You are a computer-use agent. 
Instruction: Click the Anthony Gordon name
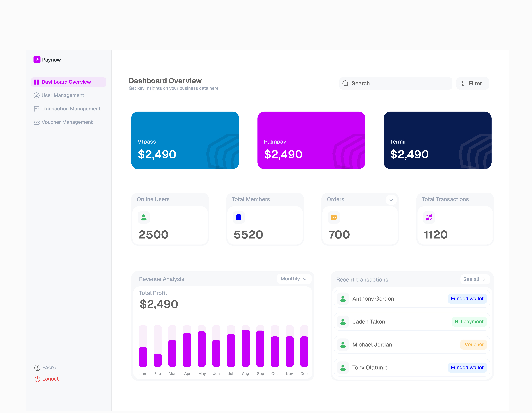click(373, 299)
